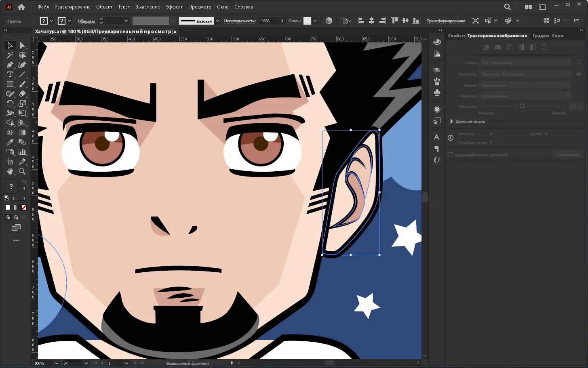Click the Трансформирование link
588x368 pixels.
coord(446,21)
